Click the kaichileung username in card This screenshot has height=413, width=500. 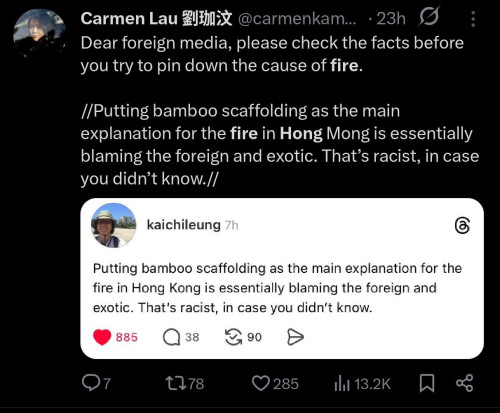(x=184, y=225)
